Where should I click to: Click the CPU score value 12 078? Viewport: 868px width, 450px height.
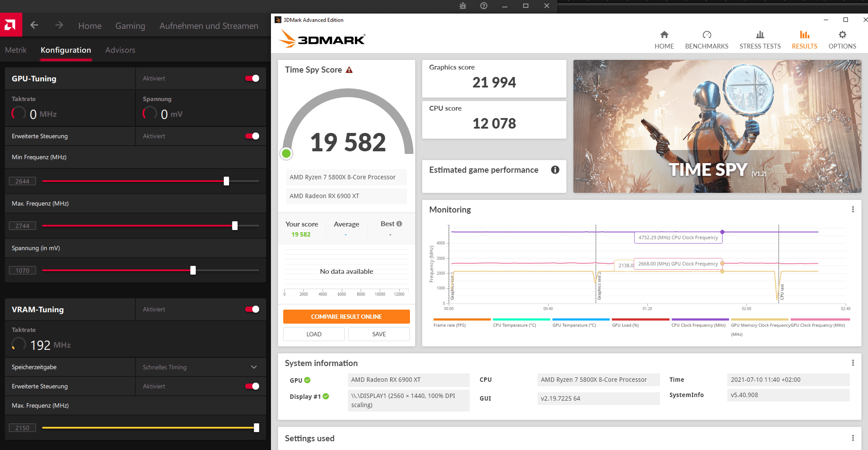point(494,123)
